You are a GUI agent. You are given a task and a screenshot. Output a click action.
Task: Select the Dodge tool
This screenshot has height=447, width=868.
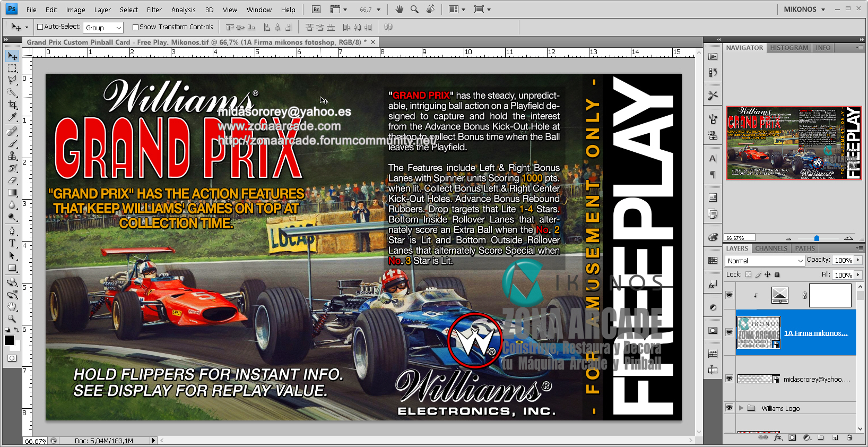pyautogui.click(x=12, y=217)
